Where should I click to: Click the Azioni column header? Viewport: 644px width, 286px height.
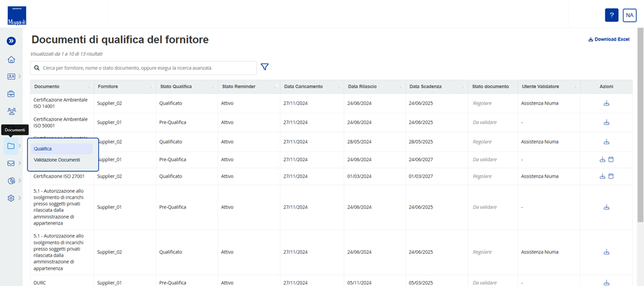(x=606, y=87)
